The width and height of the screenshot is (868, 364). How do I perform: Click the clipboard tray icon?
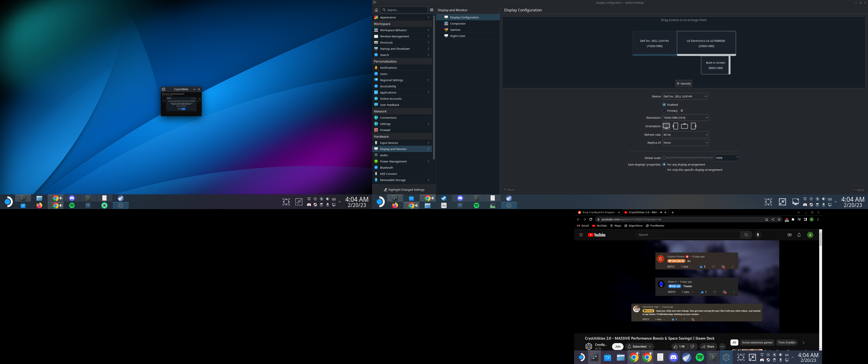321,205
